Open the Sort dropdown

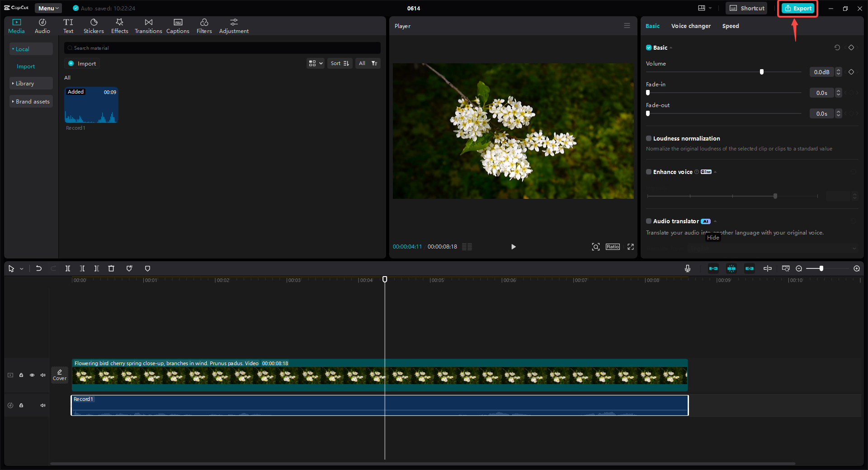[340, 64]
